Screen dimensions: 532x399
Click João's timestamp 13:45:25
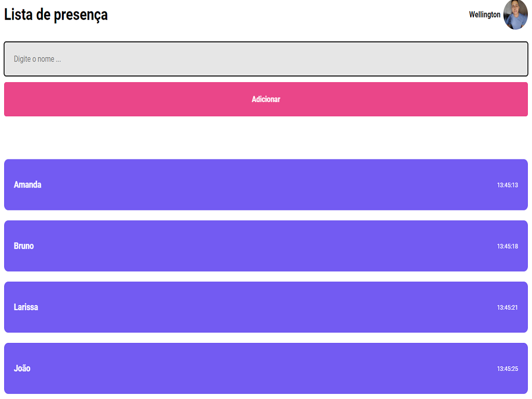click(507, 369)
